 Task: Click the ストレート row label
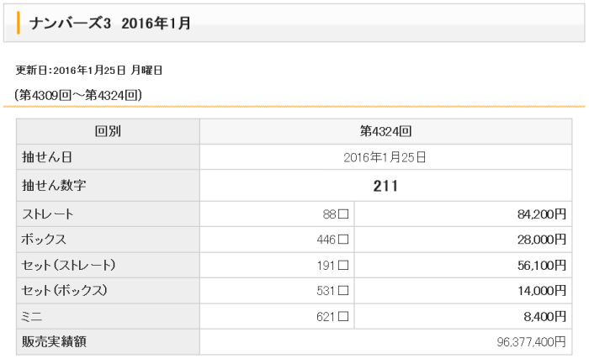(x=48, y=214)
